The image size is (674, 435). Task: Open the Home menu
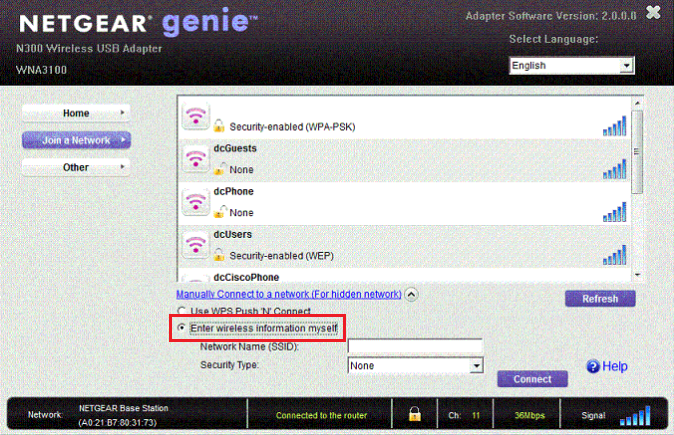click(76, 113)
